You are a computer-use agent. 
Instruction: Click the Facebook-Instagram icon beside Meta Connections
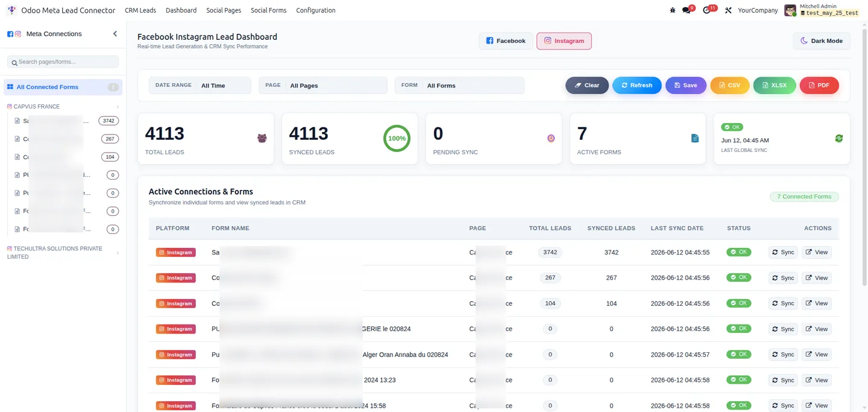[14, 34]
